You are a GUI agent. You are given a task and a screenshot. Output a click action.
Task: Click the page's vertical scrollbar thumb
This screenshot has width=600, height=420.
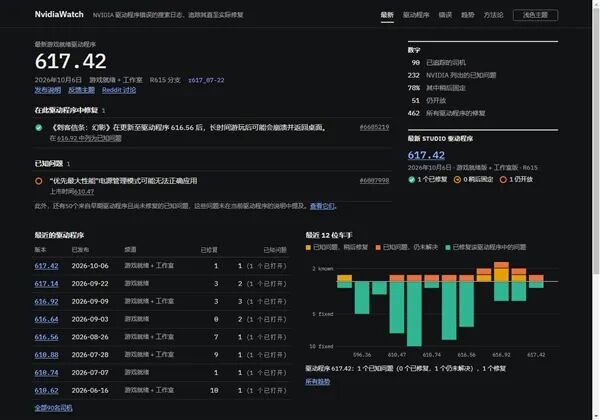pos(596,142)
